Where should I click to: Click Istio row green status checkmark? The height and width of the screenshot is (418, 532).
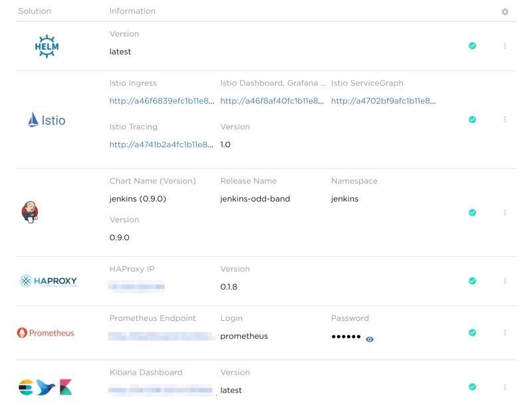[x=472, y=120]
